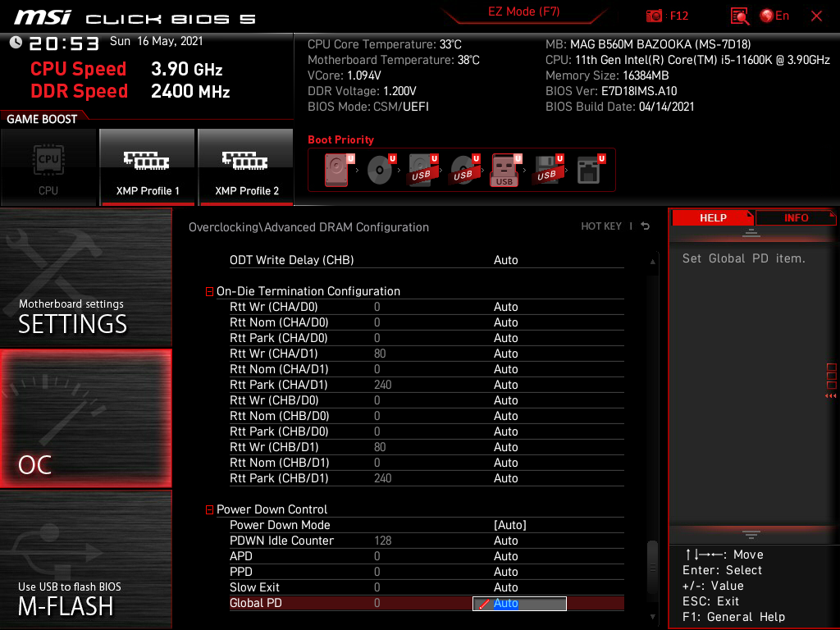Select Rtt Park (CHA/D0) row

click(427, 338)
